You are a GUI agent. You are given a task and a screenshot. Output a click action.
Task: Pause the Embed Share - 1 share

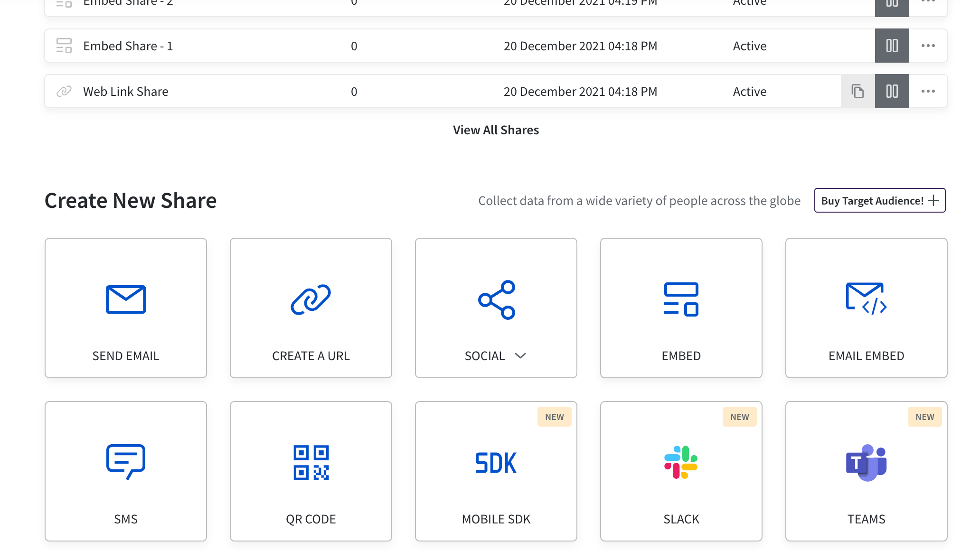[x=892, y=46]
